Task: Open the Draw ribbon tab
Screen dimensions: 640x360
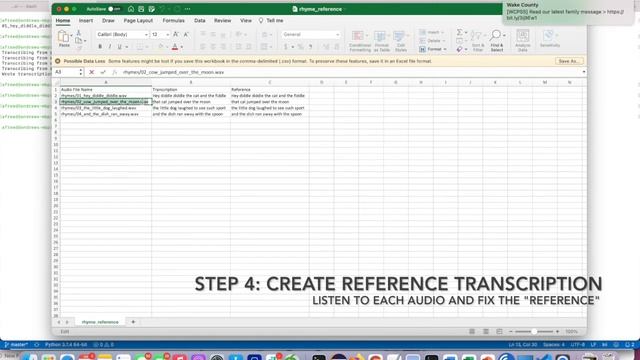Action: (108, 20)
